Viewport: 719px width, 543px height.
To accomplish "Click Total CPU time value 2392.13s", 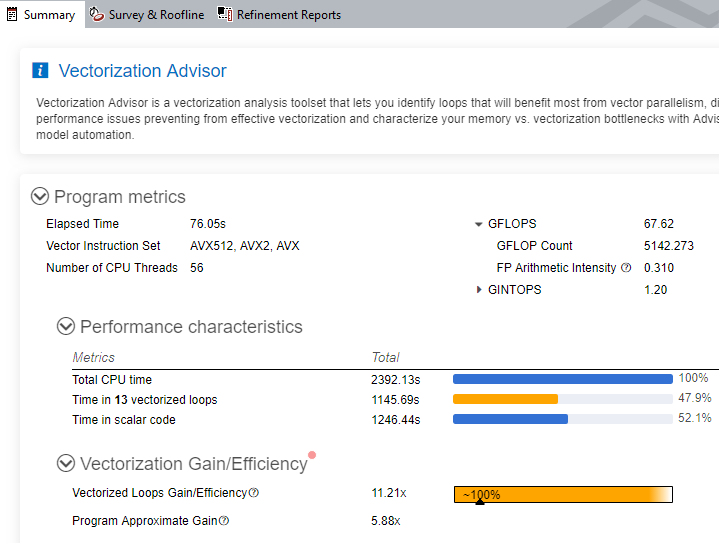I will [x=396, y=380].
